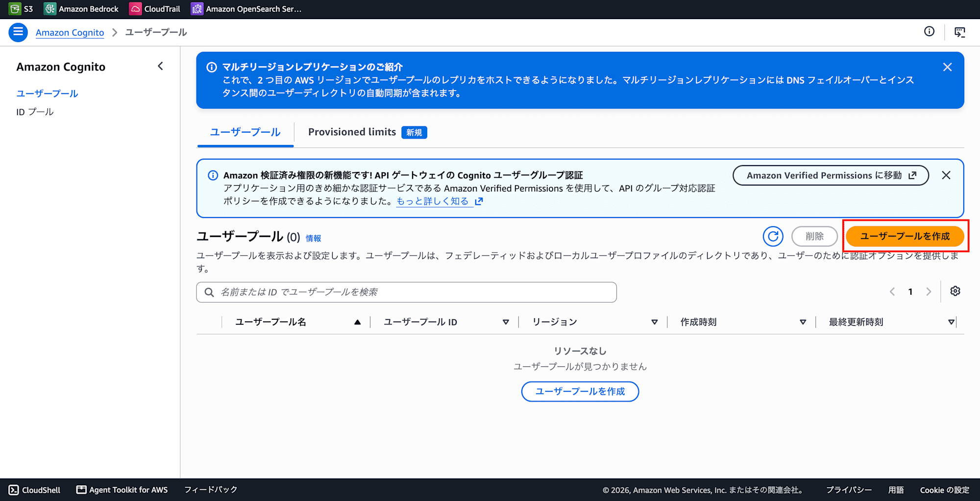Open table preferences gear icon
The width and height of the screenshot is (980, 501).
tap(955, 291)
